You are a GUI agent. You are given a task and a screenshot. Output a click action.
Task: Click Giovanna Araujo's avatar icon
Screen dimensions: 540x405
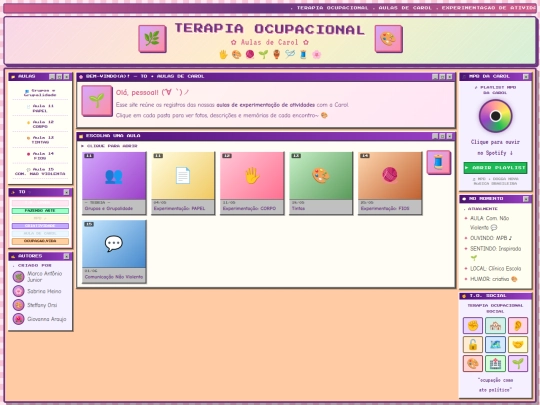pos(19,319)
